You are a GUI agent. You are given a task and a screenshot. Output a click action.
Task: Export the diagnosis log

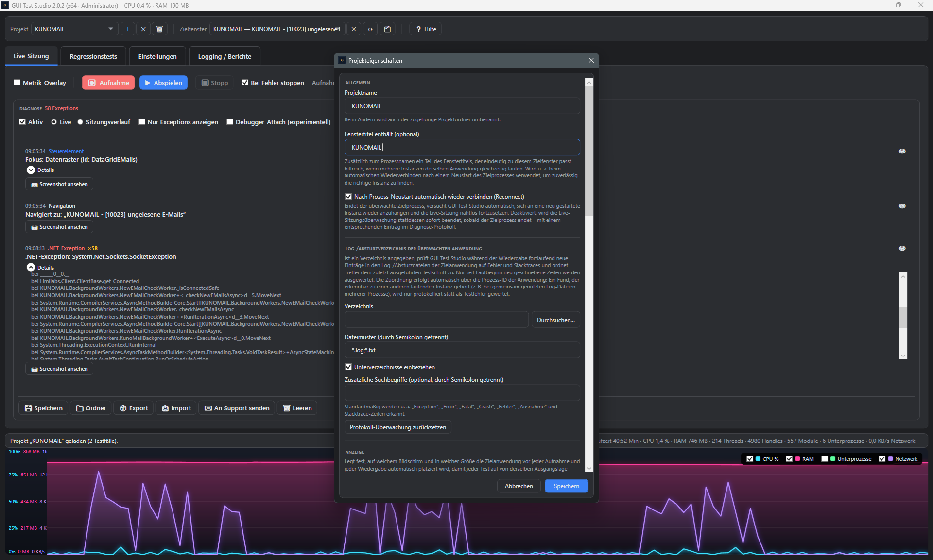[134, 408]
